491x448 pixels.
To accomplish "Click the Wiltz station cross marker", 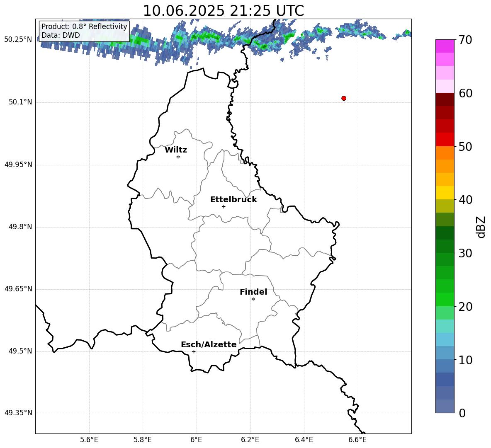I will click(x=178, y=157).
